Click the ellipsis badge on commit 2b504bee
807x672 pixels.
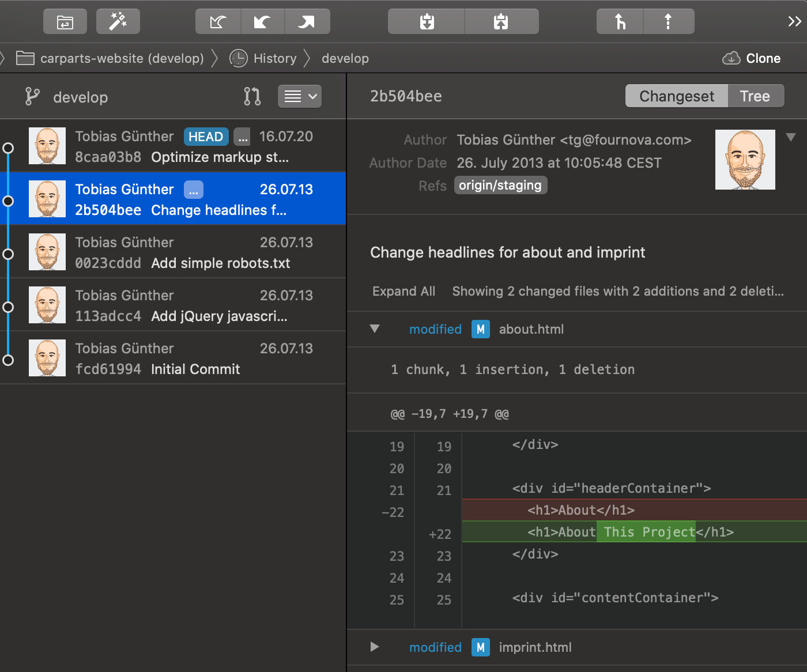click(x=193, y=189)
